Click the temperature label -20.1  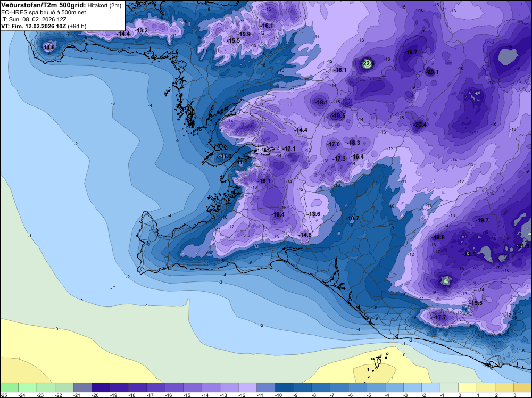(432, 72)
